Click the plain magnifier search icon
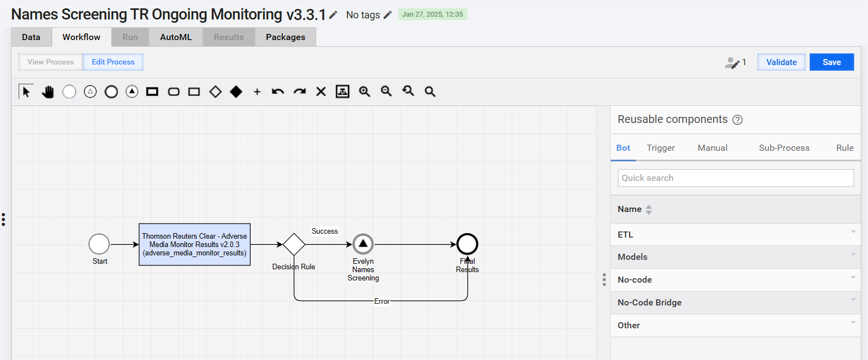The width and height of the screenshot is (868, 360). click(430, 92)
